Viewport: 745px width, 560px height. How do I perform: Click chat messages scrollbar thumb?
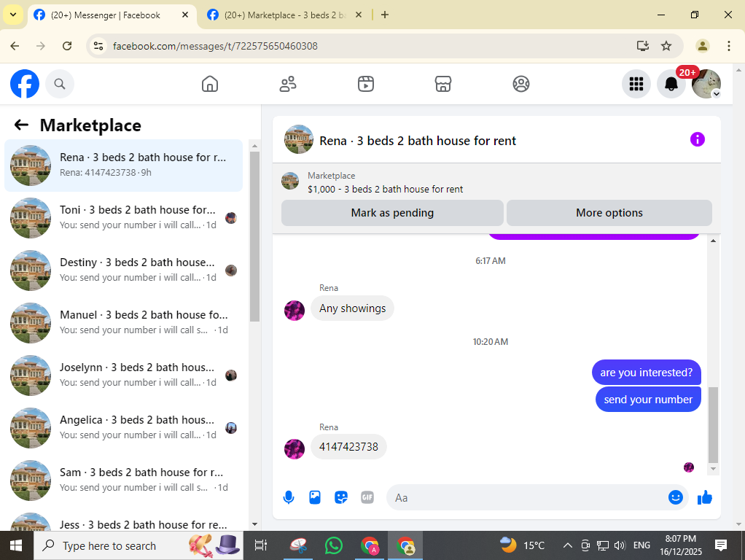point(713,425)
